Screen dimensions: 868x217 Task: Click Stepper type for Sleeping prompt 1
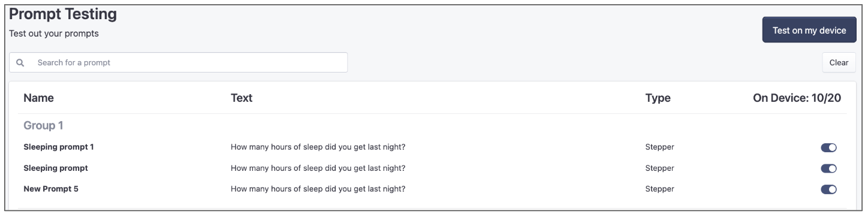point(659,147)
